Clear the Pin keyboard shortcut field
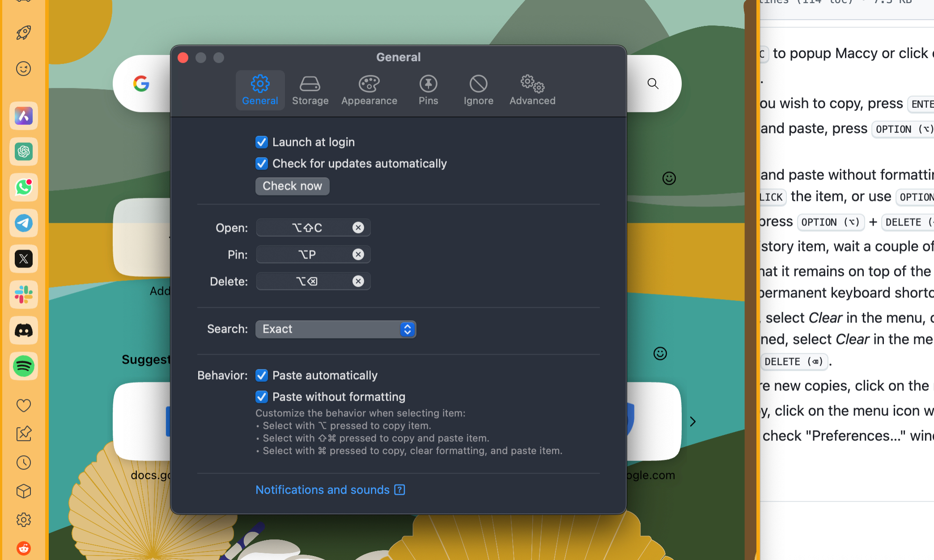This screenshot has height=560, width=934. [x=358, y=254]
